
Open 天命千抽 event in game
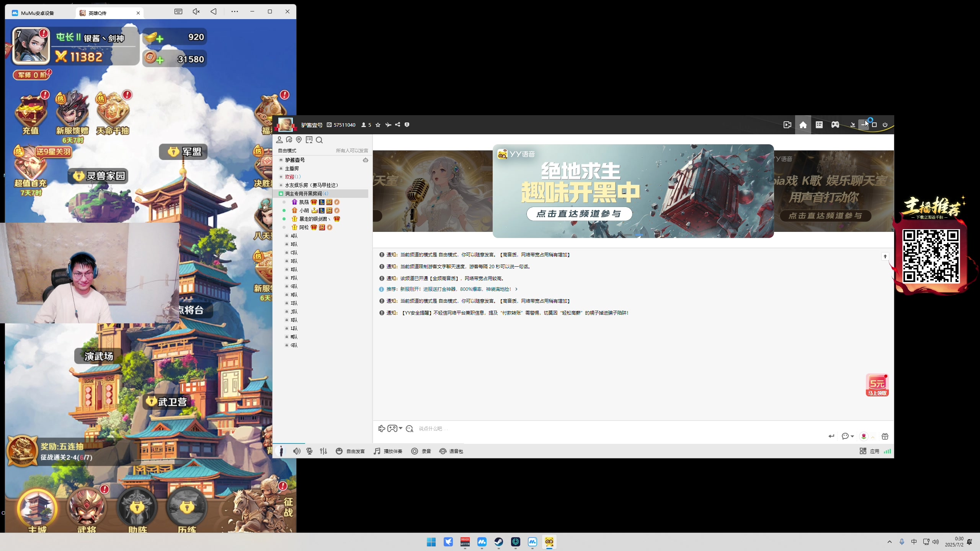pyautogui.click(x=113, y=114)
